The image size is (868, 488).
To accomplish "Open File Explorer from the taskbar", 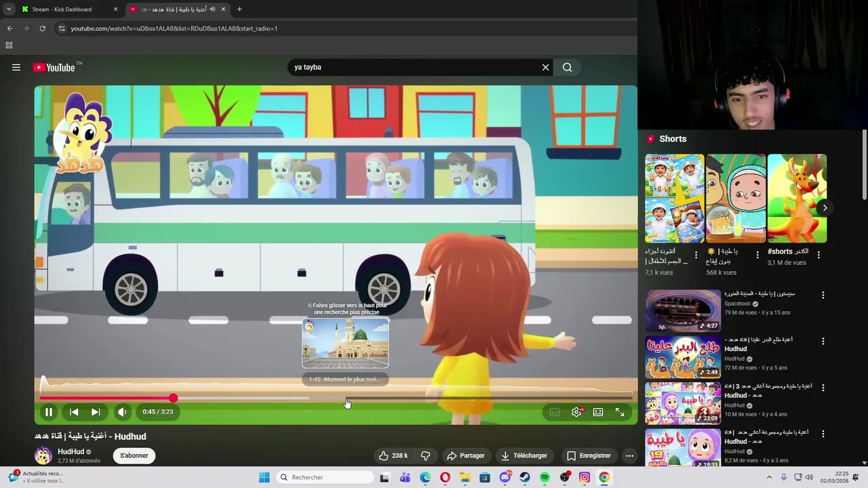I will point(465,477).
